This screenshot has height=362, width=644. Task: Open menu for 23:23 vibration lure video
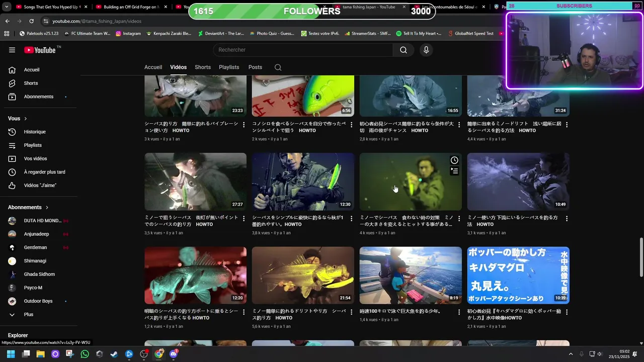(x=244, y=125)
